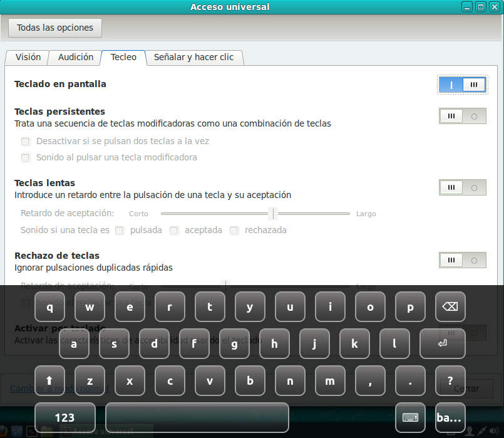Viewport: 504px width, 438px height.
Task: Tap the 'o' key on the on-screen keyboard
Action: tap(370, 306)
